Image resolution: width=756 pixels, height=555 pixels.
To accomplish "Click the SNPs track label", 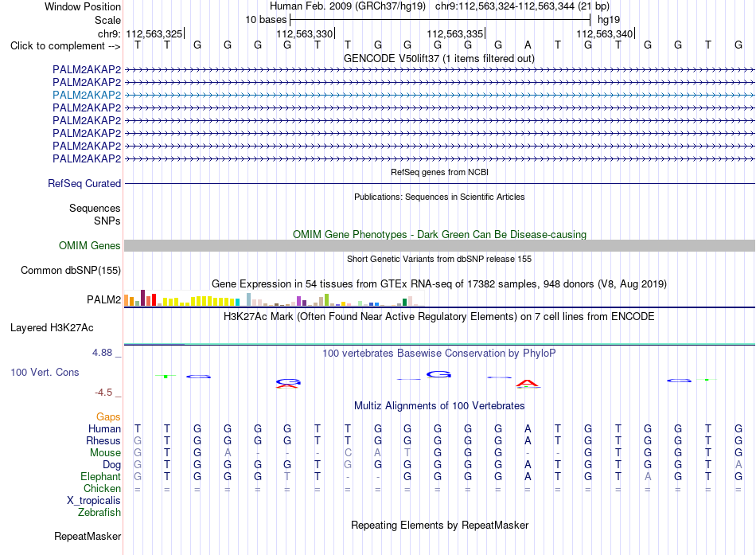I will pos(107,221).
